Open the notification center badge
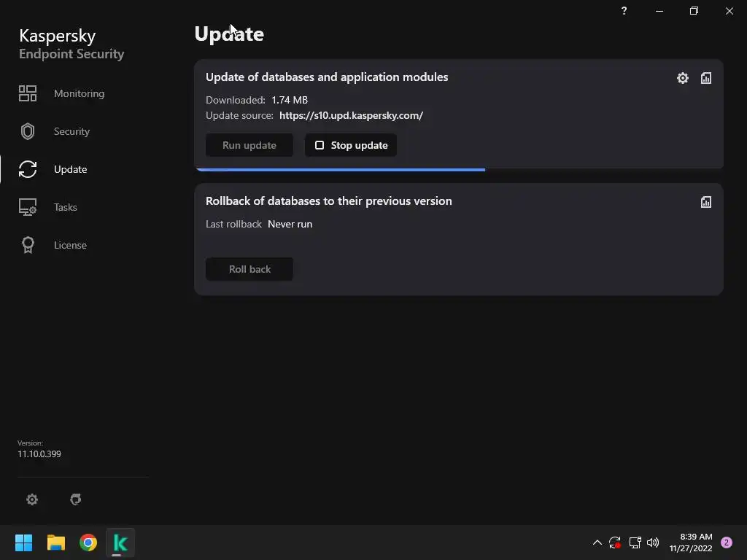Image resolution: width=747 pixels, height=560 pixels. (727, 542)
